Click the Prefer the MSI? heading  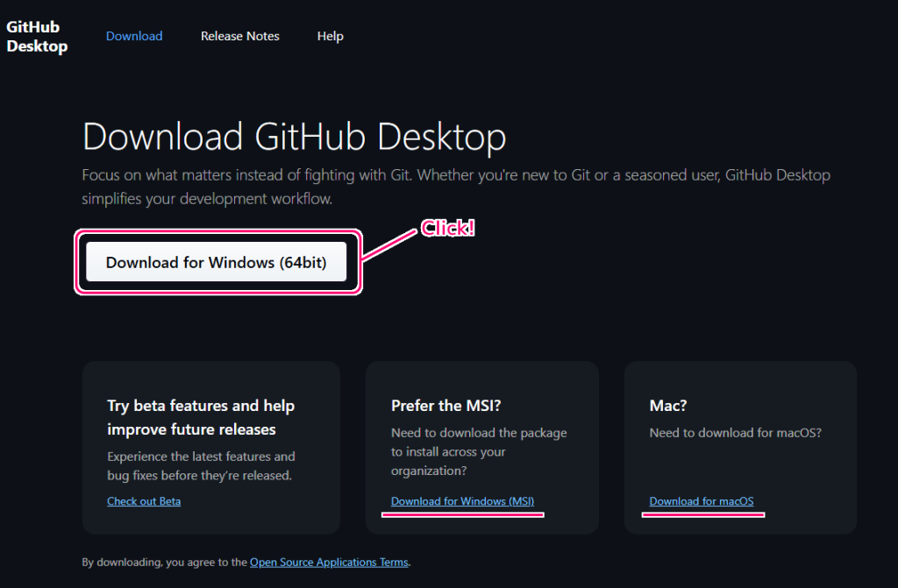[x=445, y=406]
